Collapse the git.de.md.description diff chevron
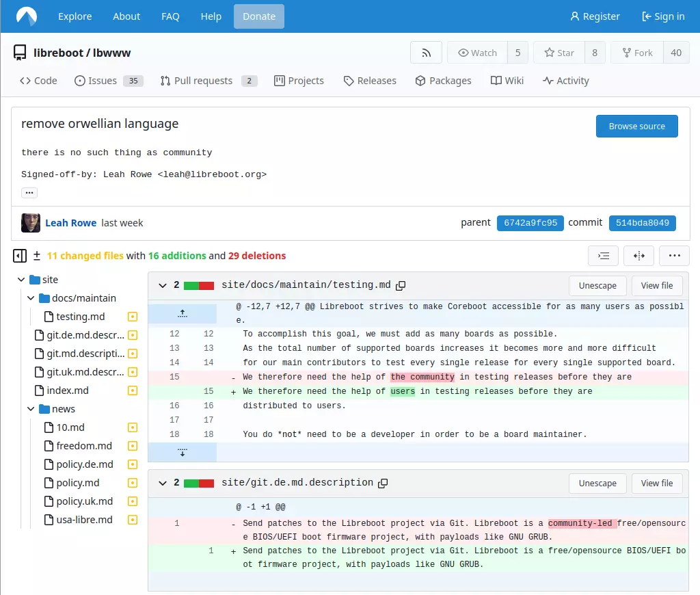Image resolution: width=700 pixels, height=595 pixels. tap(163, 484)
